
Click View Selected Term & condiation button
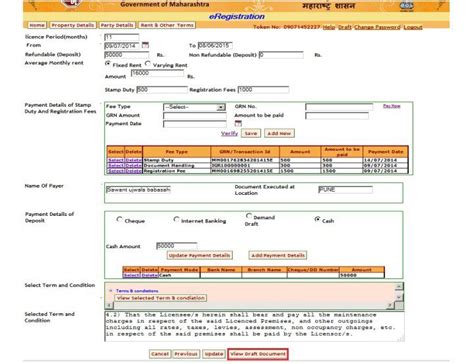click(161, 298)
